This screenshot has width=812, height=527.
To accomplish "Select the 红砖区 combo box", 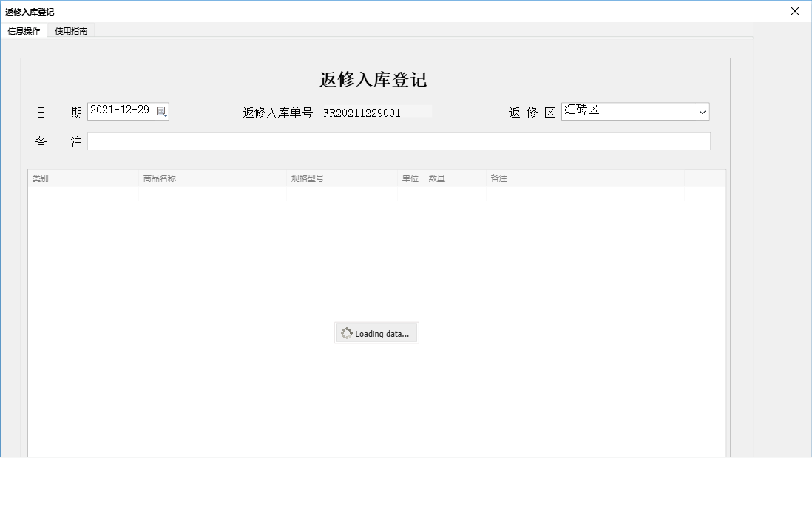I will click(632, 111).
